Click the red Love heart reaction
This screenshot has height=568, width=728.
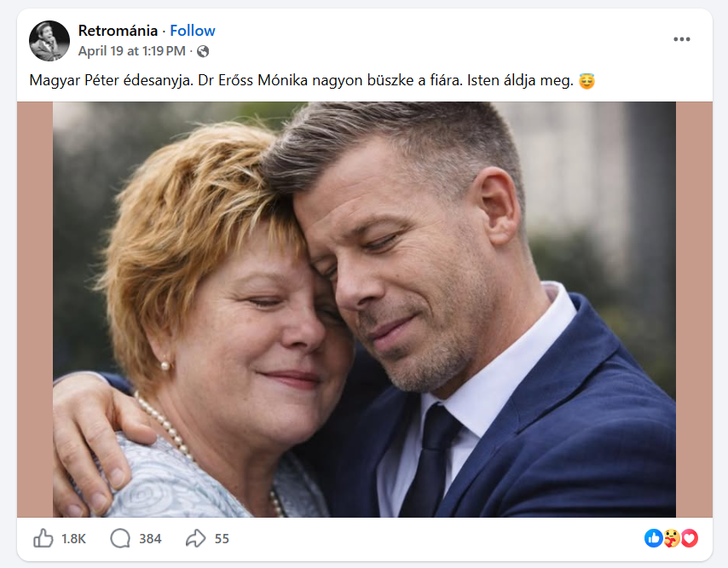(689, 538)
